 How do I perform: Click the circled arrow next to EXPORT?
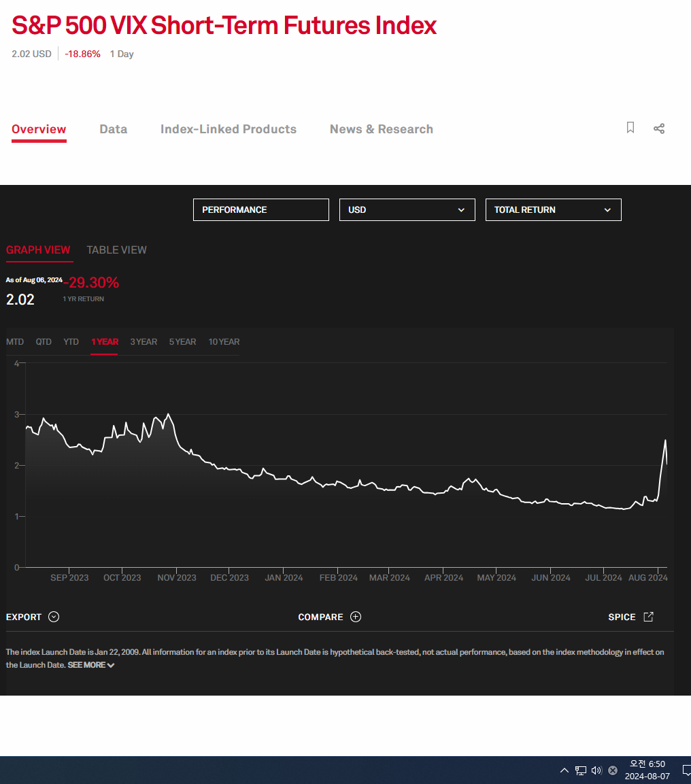[54, 617]
